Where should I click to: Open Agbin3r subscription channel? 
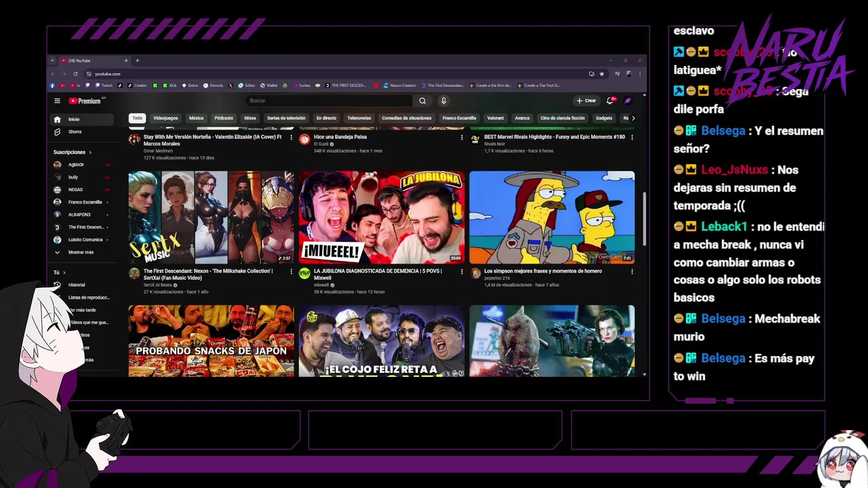83,165
